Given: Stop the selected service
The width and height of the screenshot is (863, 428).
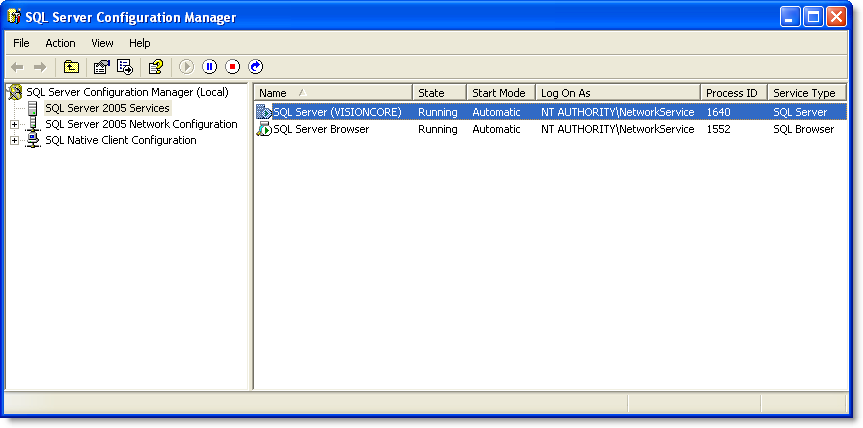Looking at the screenshot, I should [233, 67].
